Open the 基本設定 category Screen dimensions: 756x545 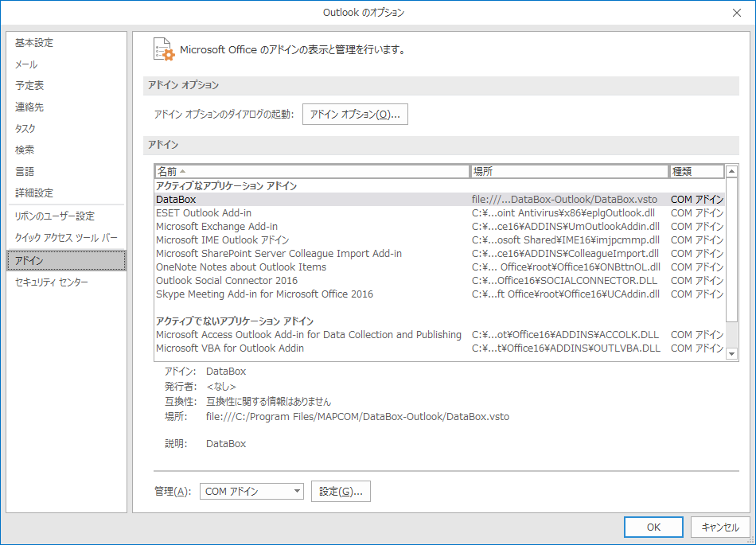(x=66, y=43)
